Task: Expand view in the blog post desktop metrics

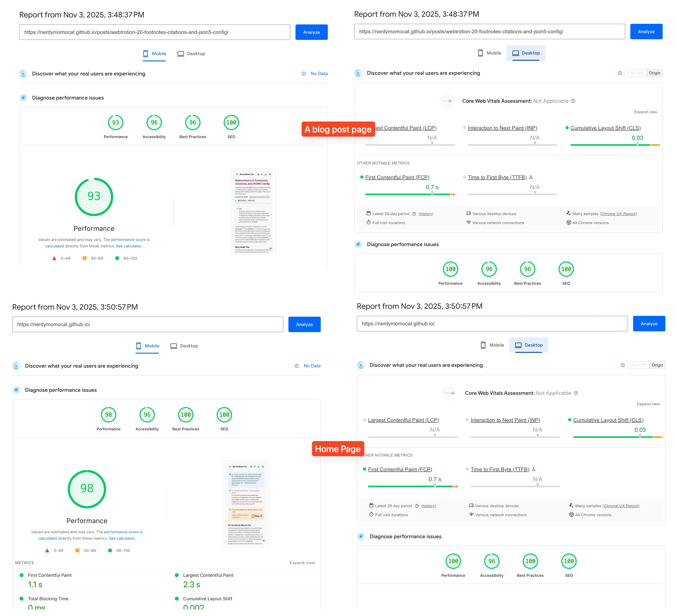Action: (645, 112)
